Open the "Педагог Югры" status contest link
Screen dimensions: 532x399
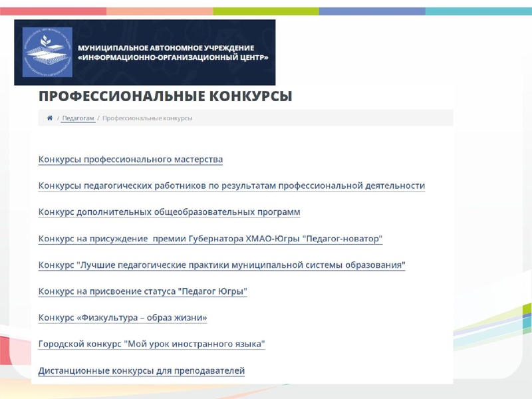click(x=144, y=291)
